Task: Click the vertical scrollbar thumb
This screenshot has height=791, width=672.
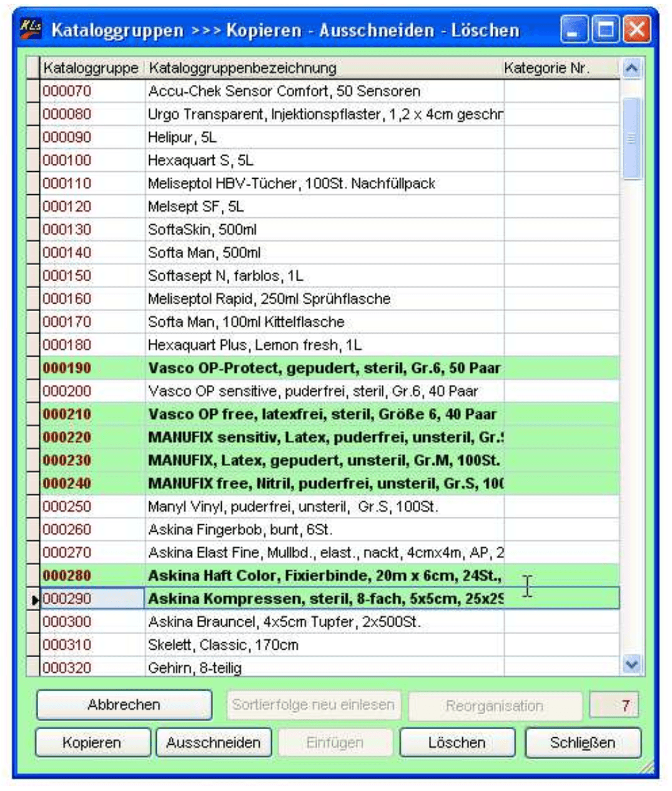Action: (631, 138)
